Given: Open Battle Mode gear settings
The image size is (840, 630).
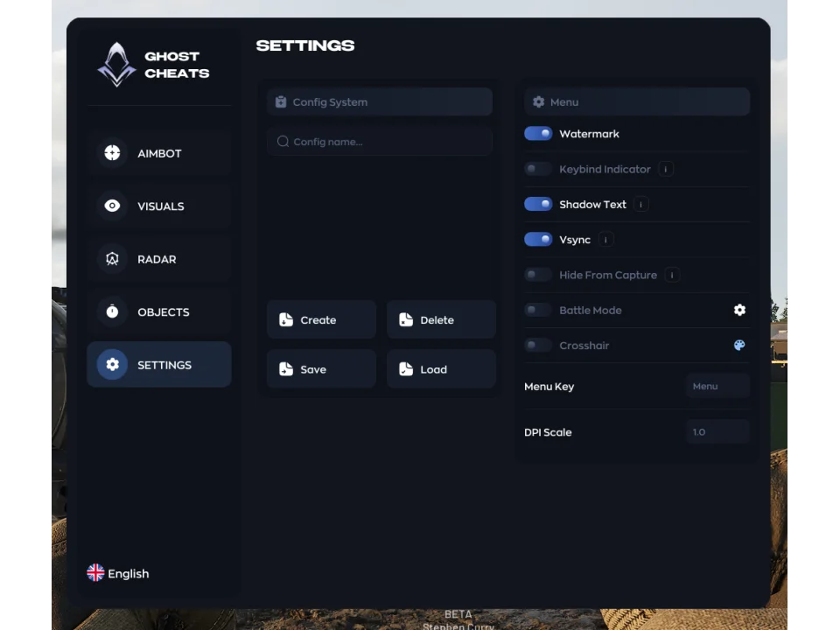Looking at the screenshot, I should tap(740, 310).
